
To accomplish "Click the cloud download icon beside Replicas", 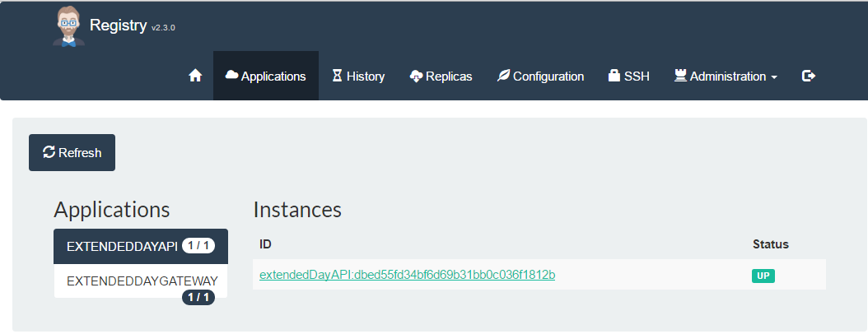I will [416, 77].
